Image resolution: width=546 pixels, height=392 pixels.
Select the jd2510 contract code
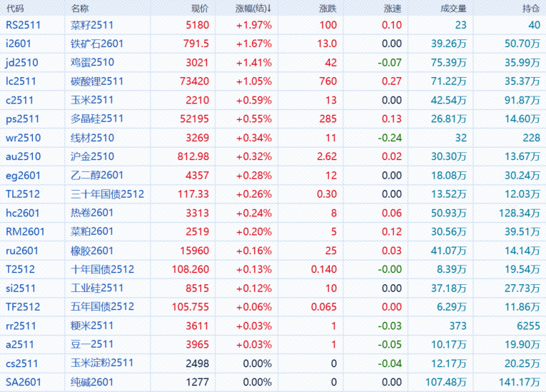[x=22, y=62]
